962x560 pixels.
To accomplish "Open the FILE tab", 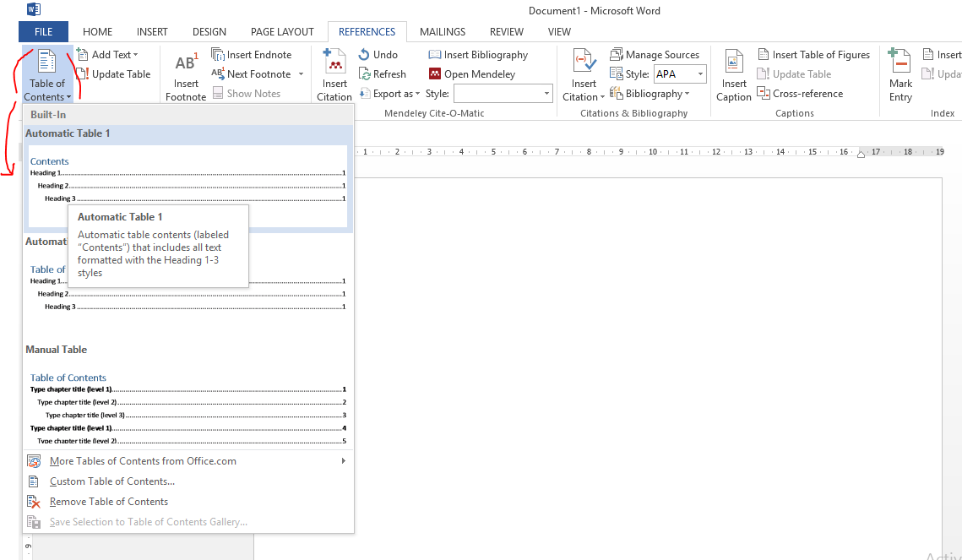I will click(44, 32).
